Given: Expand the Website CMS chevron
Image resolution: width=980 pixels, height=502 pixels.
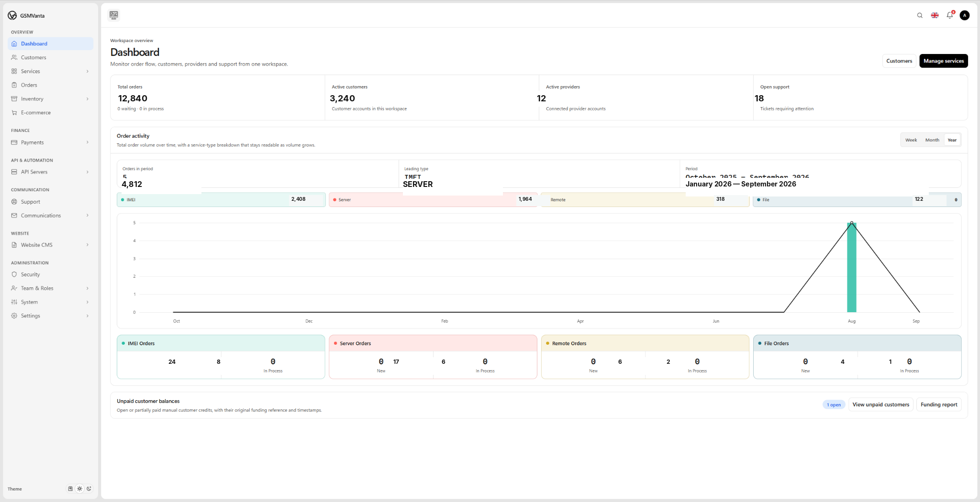Looking at the screenshot, I should tap(88, 245).
